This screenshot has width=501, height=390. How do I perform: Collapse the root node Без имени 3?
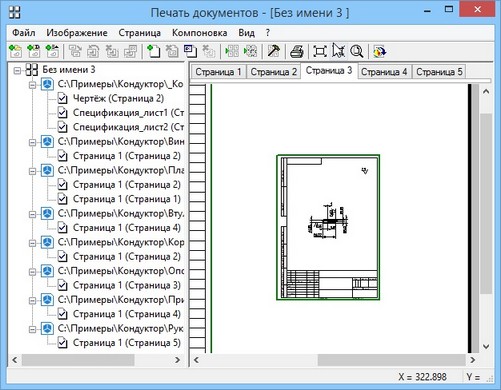(17, 70)
